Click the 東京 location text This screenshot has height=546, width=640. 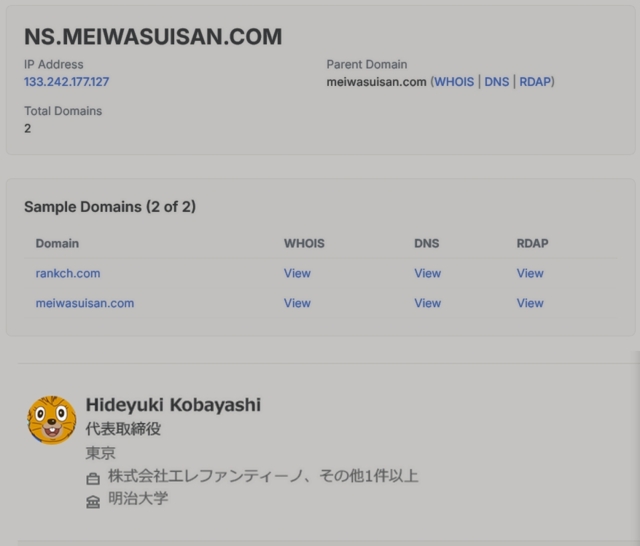(100, 453)
